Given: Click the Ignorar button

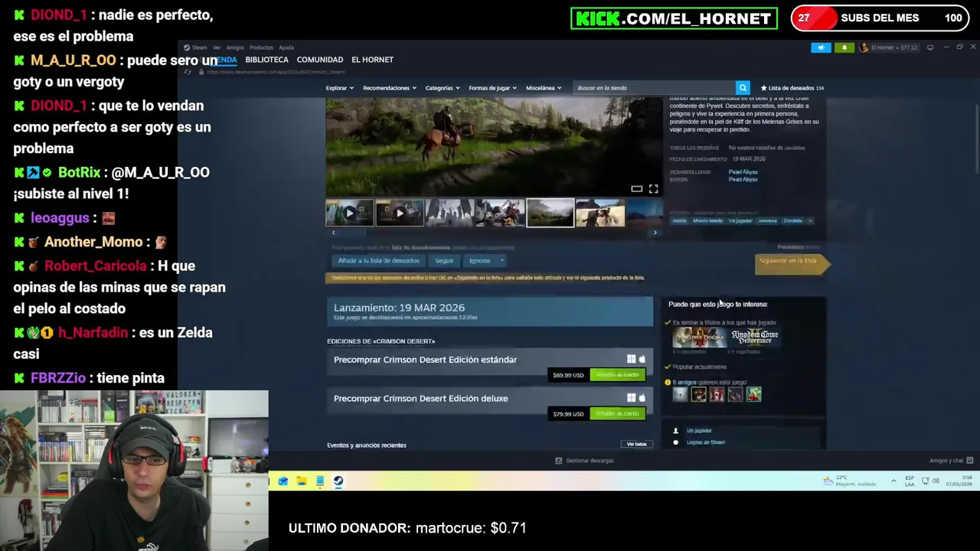Looking at the screenshot, I should pyautogui.click(x=479, y=261).
